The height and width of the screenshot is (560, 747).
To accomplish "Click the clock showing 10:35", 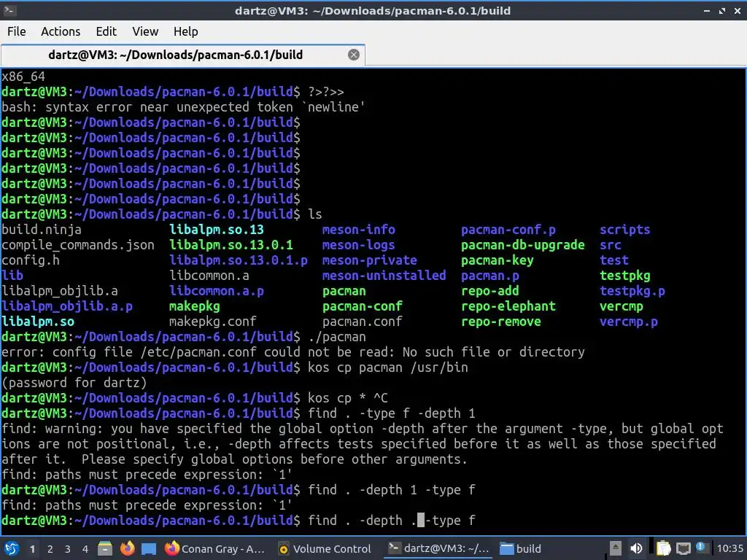I will (x=729, y=549).
